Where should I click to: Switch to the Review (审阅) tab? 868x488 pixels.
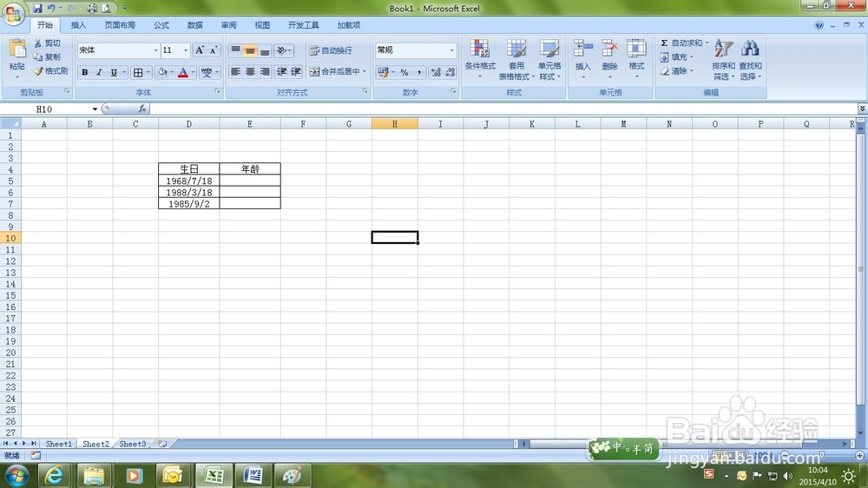pyautogui.click(x=228, y=25)
